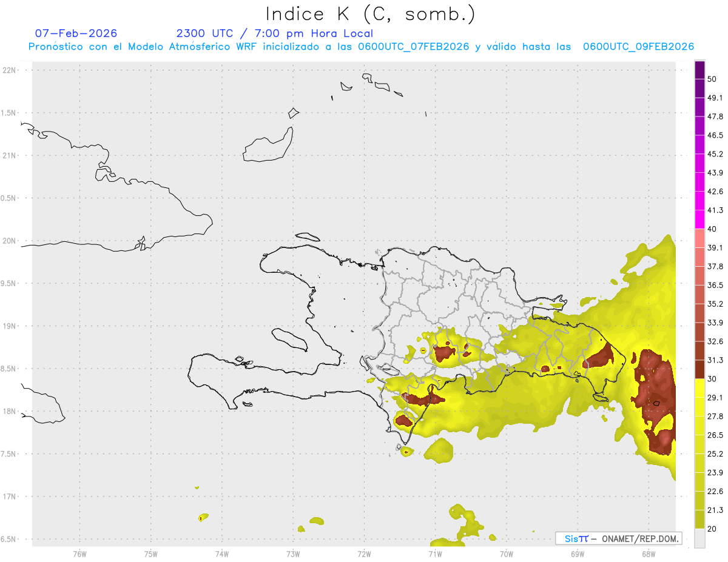This screenshot has width=728, height=562.
Task: Click the colorbar value "32.6"
Action: (715, 342)
